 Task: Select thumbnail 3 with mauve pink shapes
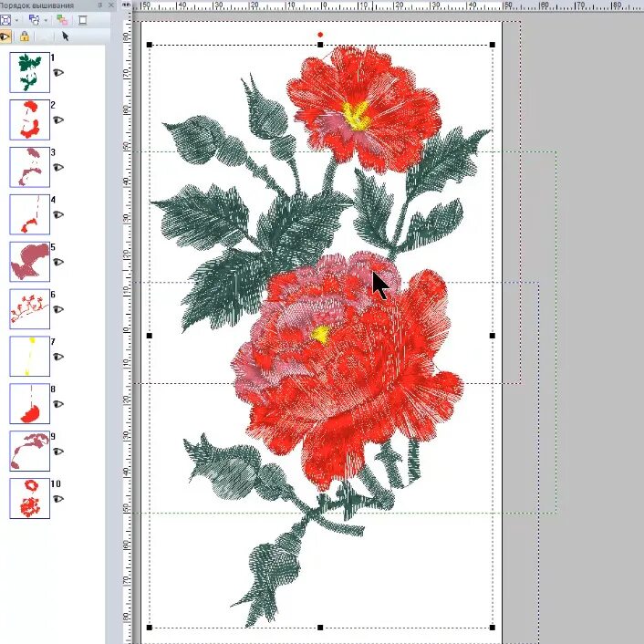click(x=29, y=167)
